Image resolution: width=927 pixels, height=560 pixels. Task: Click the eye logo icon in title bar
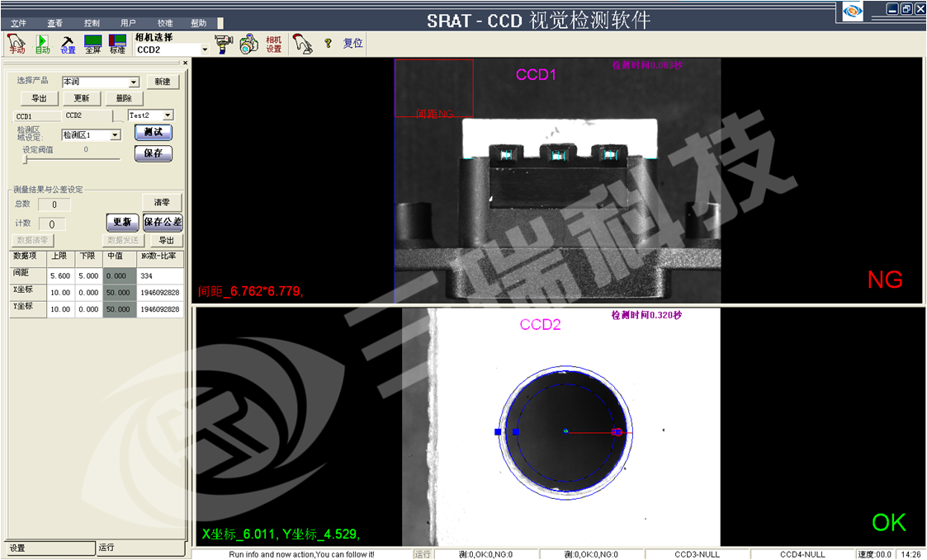click(x=852, y=12)
